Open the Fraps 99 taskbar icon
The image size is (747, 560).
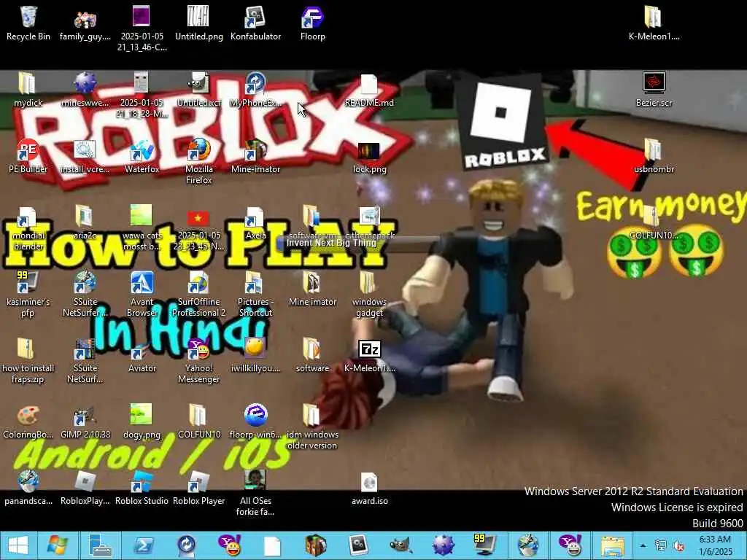click(x=484, y=545)
